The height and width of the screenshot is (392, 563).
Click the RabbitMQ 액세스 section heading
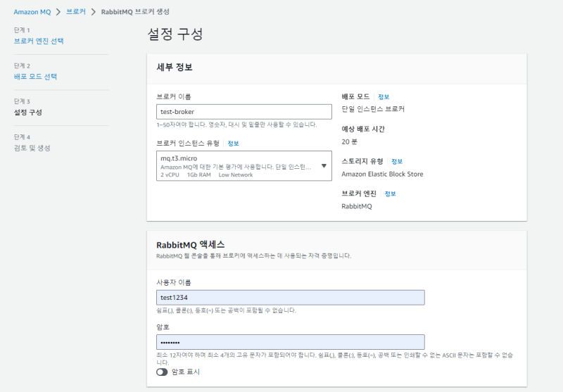pos(190,244)
